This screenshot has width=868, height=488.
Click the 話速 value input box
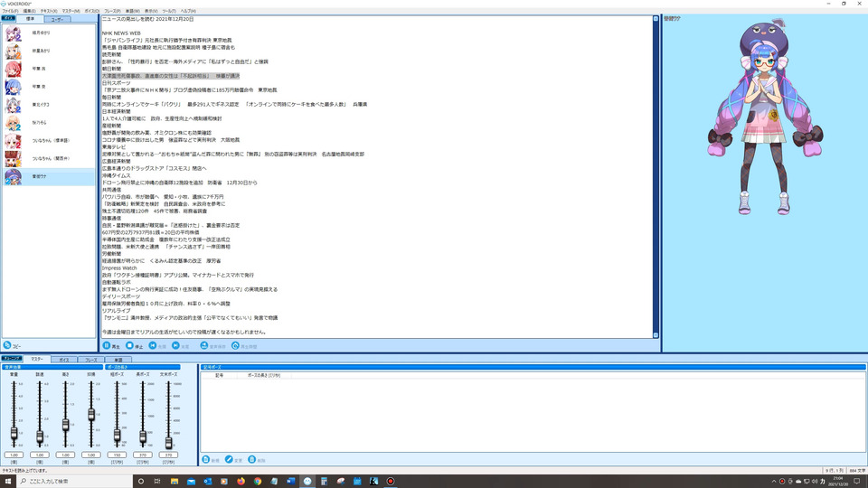40,455
